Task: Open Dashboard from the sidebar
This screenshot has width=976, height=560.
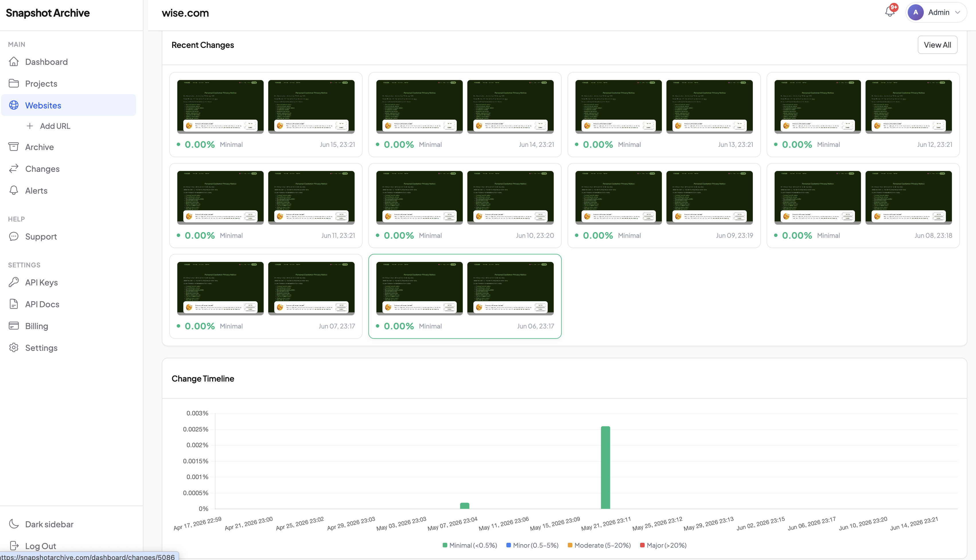Action: (x=69, y=62)
